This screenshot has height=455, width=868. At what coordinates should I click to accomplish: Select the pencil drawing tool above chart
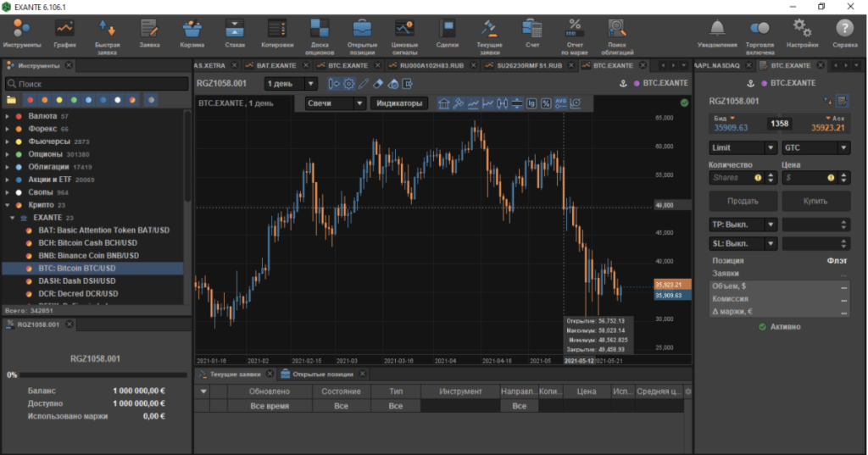click(x=364, y=83)
